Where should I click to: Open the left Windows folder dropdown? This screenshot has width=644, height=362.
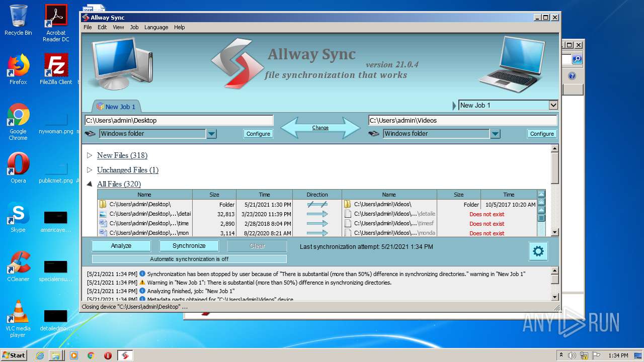[x=211, y=134]
